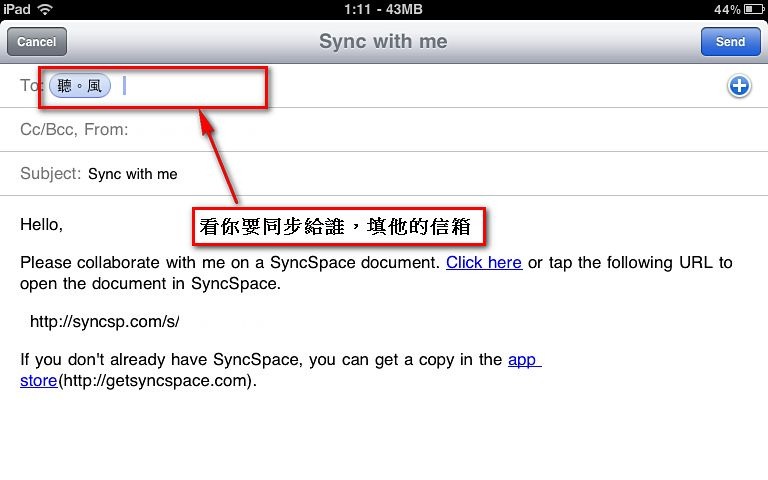
Task: Tap the Cc/Bcc, From field
Action: coord(384,130)
